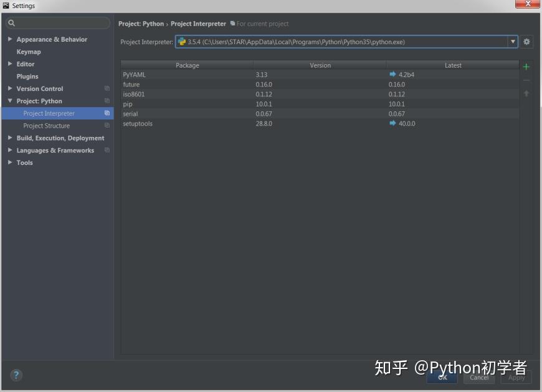Sort packages by clicking Version column header
This screenshot has width=542, height=392.
pos(320,65)
